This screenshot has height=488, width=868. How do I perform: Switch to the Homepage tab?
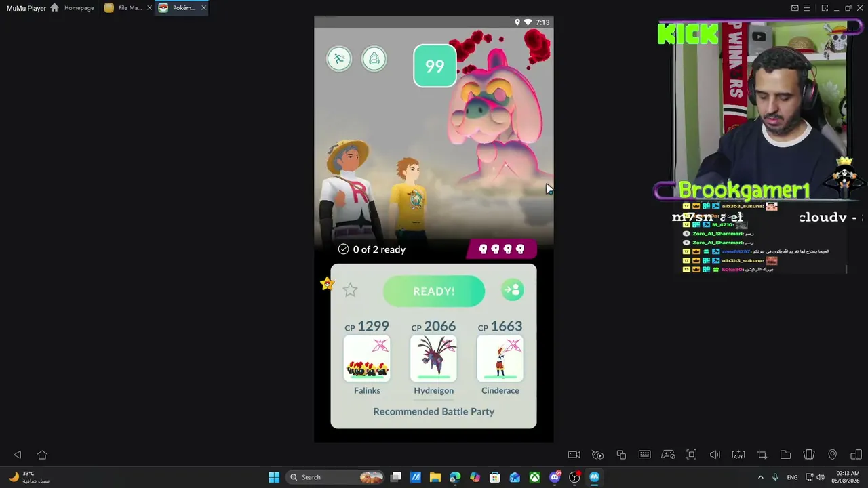click(x=73, y=8)
